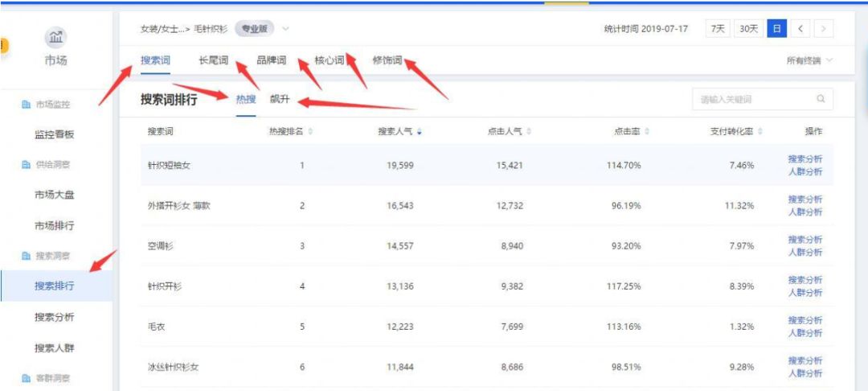Switch to the 品牌词 tab
868x391 pixels.
coord(272,60)
